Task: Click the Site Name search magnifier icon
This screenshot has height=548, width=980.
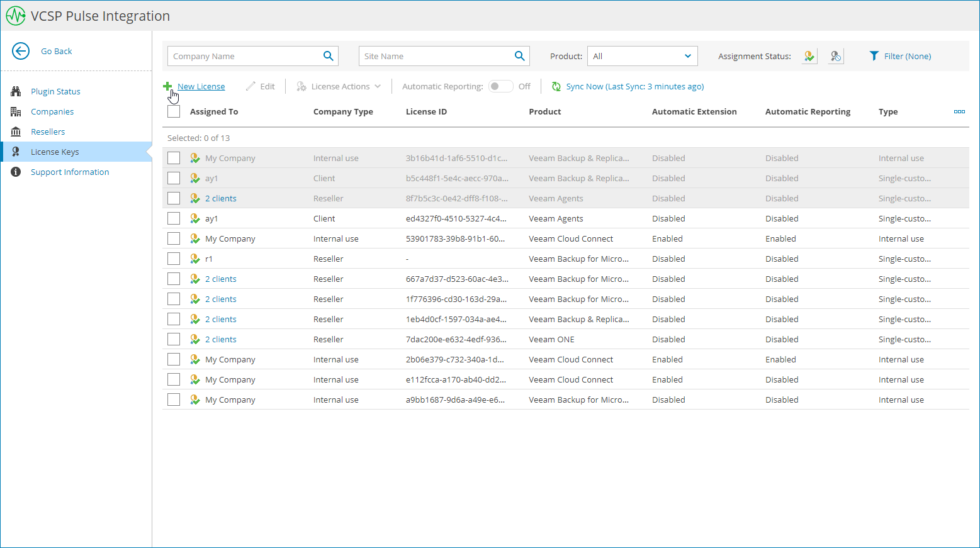Action: coord(519,56)
